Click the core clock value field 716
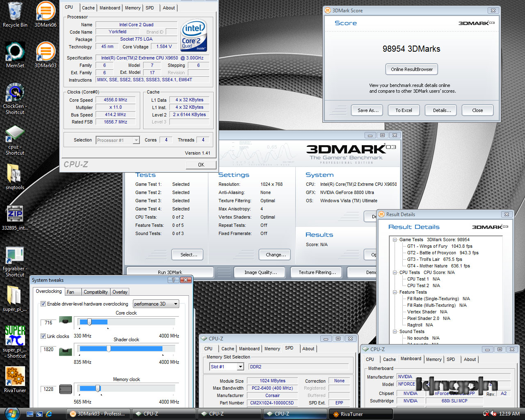 49,323
